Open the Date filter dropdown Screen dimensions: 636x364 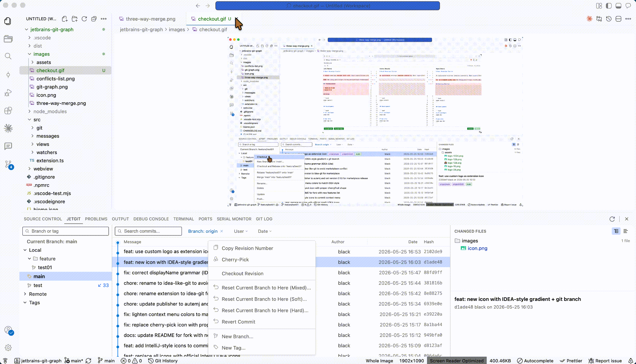pos(265,231)
